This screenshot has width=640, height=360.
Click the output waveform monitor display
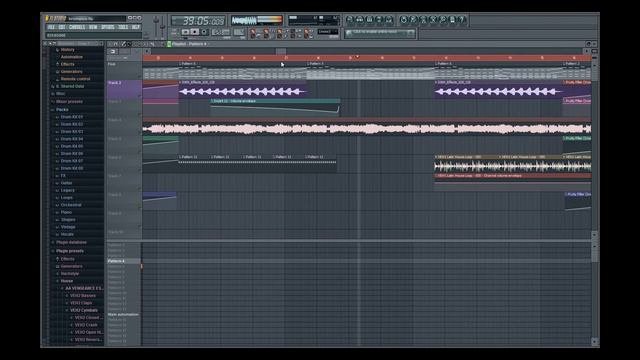tap(257, 20)
